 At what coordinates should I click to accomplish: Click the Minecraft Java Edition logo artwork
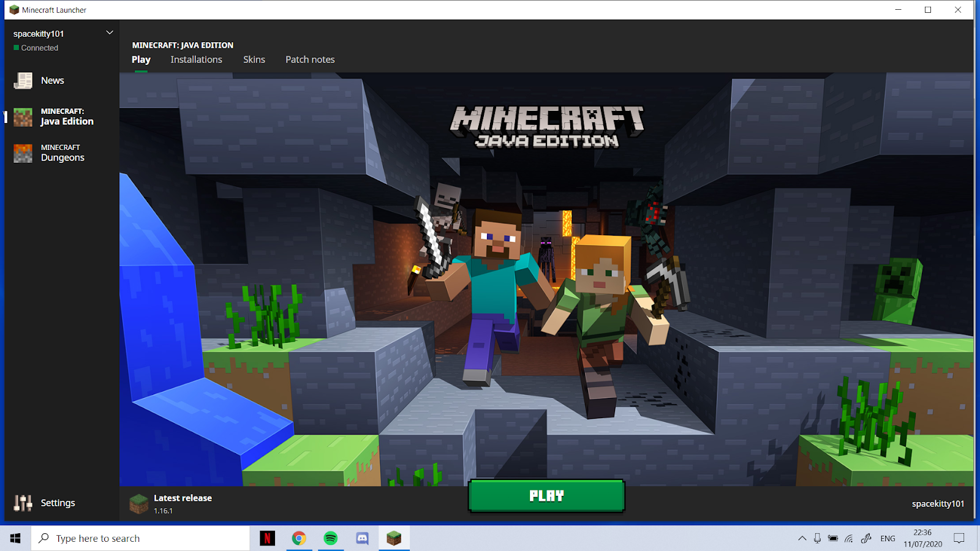(547, 127)
